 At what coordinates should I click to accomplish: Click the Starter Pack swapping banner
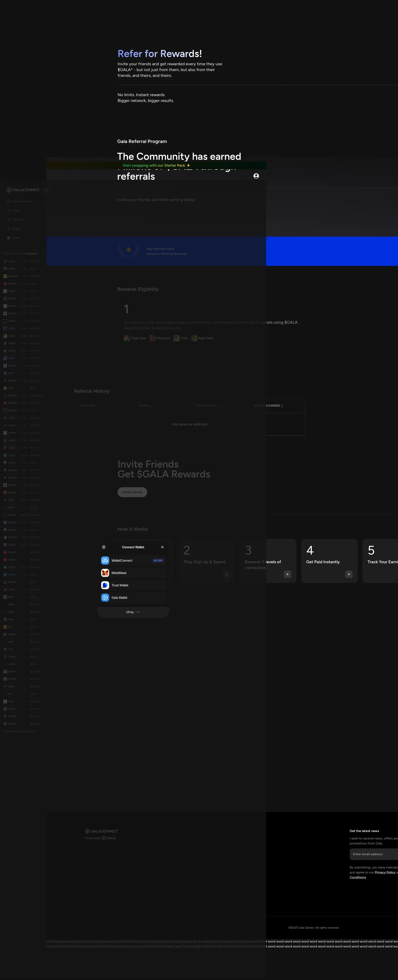156,166
